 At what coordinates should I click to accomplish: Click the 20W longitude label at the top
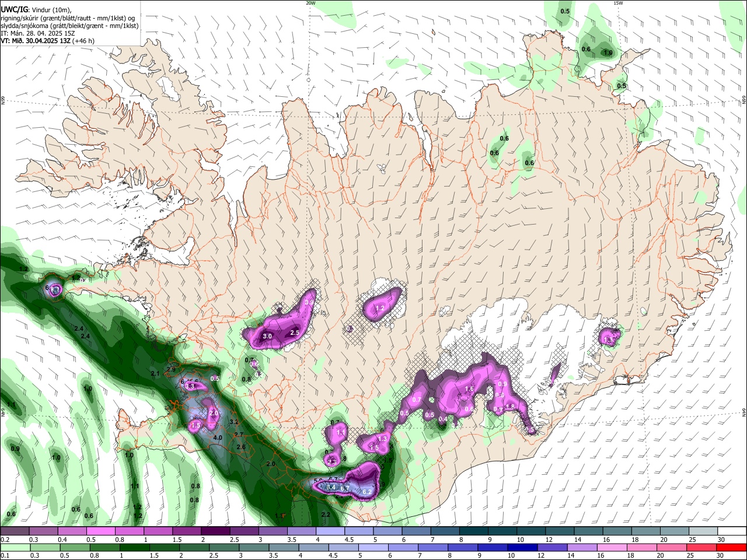click(x=310, y=3)
